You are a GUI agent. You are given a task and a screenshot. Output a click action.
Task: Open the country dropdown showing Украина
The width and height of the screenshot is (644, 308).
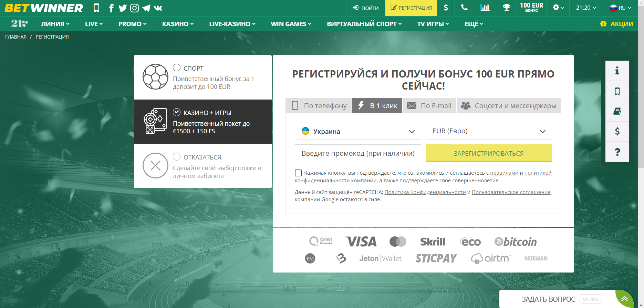click(x=358, y=131)
